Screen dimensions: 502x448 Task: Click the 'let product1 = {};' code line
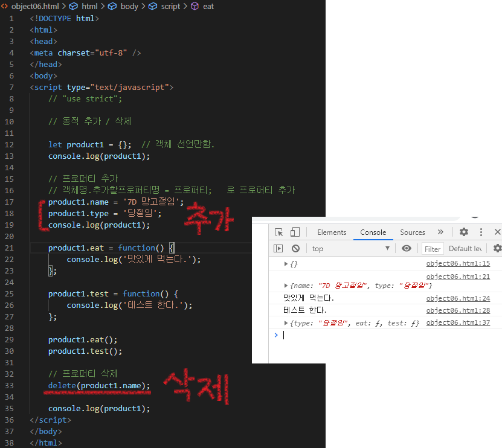coord(89,145)
